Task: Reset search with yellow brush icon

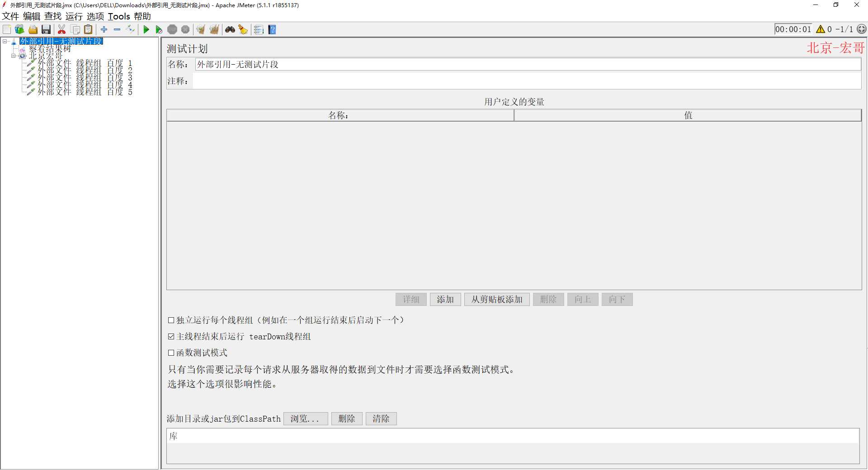Action: [x=243, y=29]
